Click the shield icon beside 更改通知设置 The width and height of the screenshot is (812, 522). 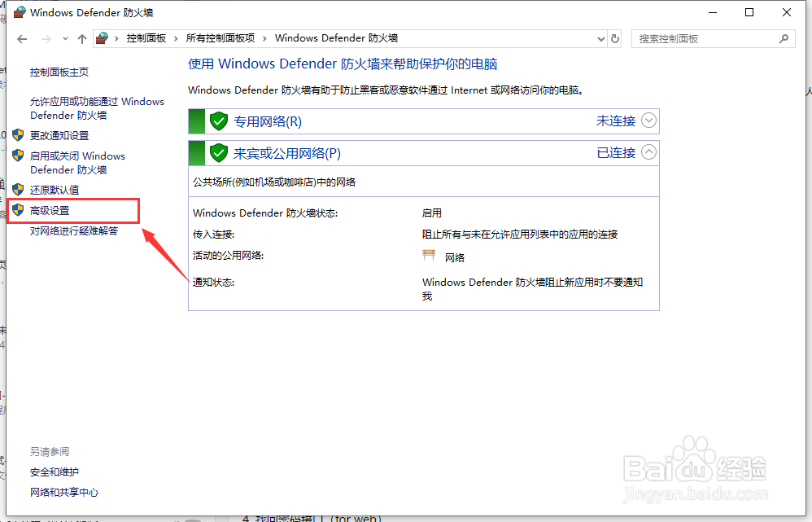tap(18, 136)
